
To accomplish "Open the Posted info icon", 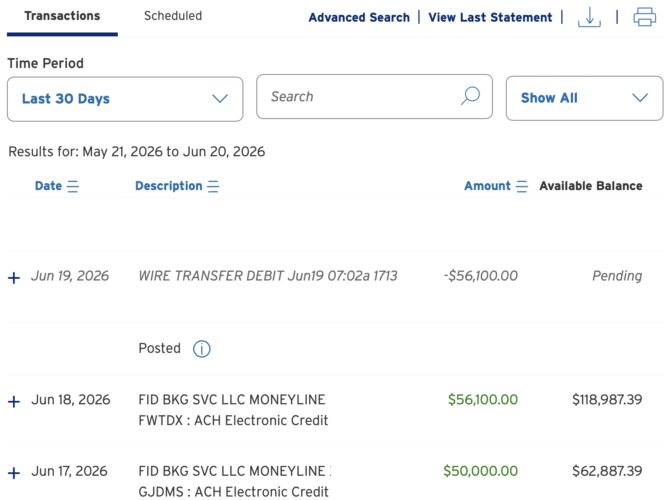I will coord(202,349).
